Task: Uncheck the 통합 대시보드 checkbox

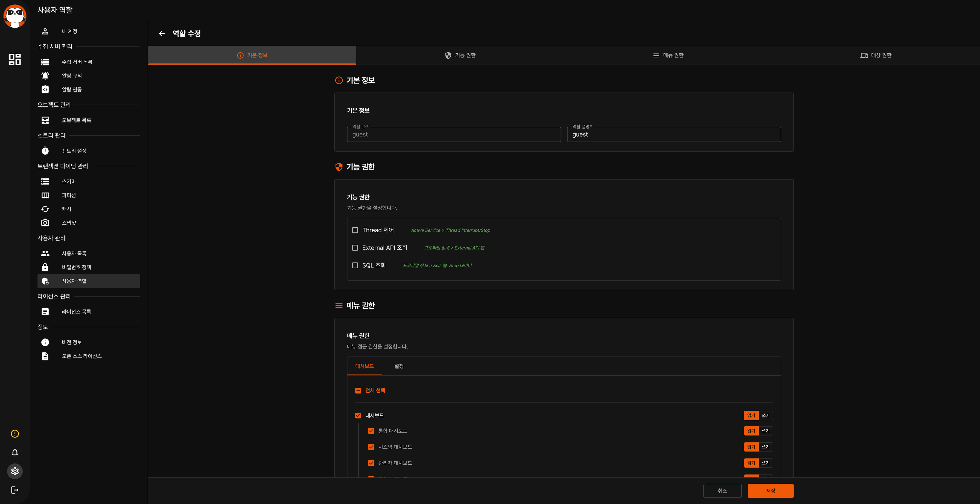Action: pos(371,431)
